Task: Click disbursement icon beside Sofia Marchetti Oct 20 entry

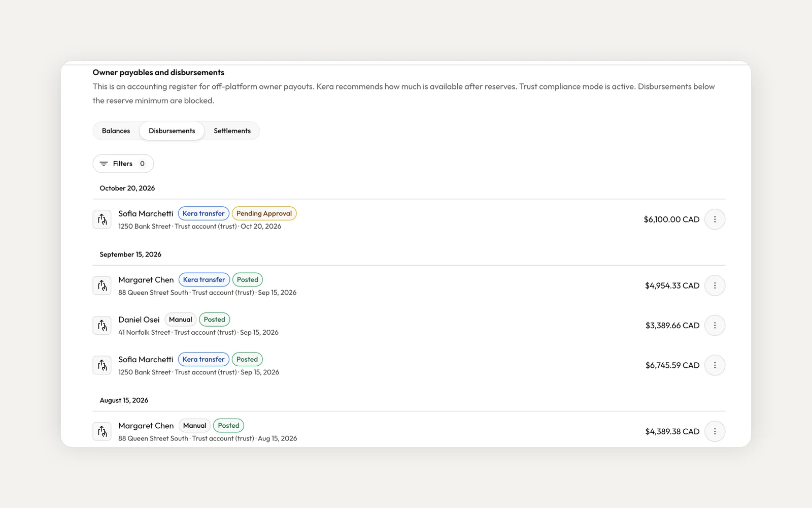Action: 102,219
